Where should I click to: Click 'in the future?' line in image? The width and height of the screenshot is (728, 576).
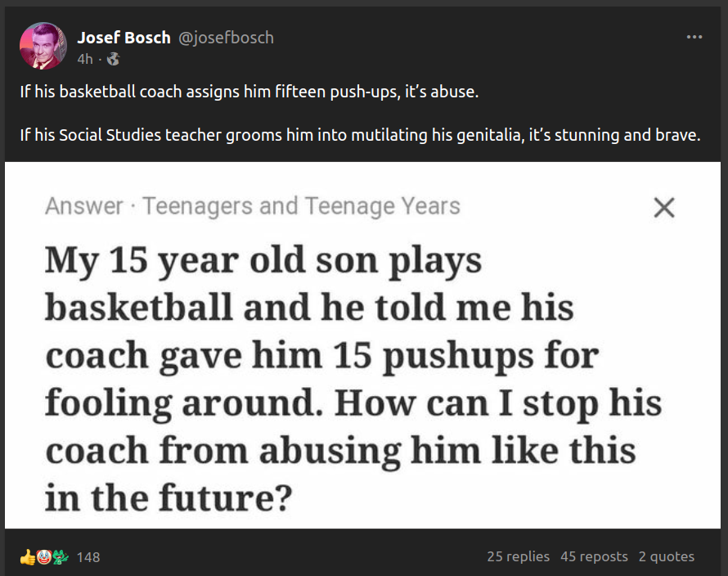pos(168,497)
